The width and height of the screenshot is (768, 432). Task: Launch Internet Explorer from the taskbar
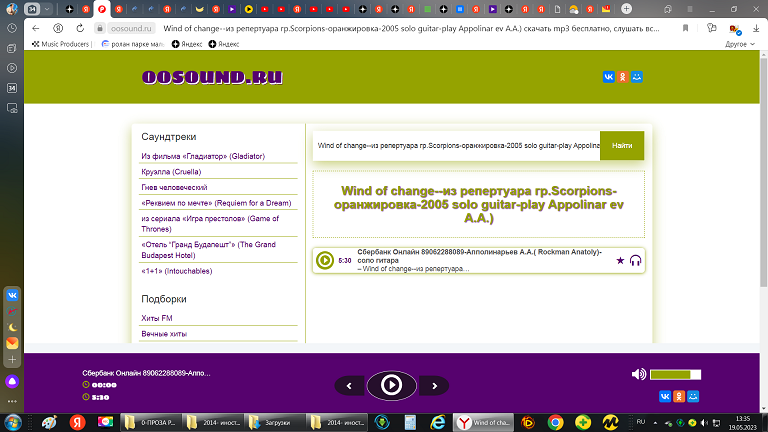click(x=437, y=422)
